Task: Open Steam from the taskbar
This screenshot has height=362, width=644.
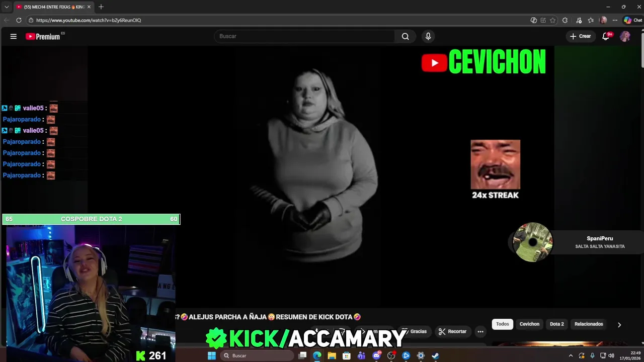Action: tap(436, 355)
